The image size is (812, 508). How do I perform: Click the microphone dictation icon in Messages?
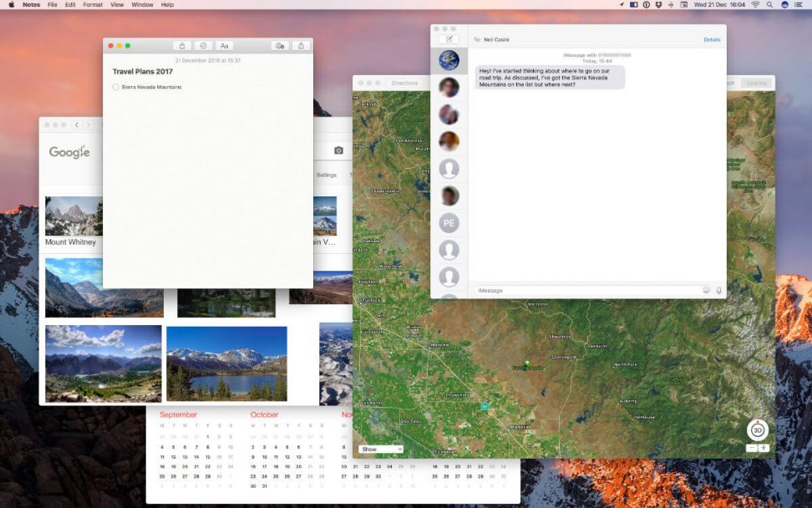click(x=718, y=290)
